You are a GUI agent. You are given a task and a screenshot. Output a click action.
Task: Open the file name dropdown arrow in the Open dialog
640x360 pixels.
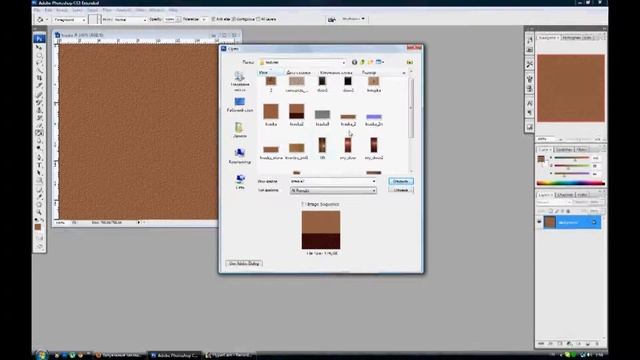(373, 181)
